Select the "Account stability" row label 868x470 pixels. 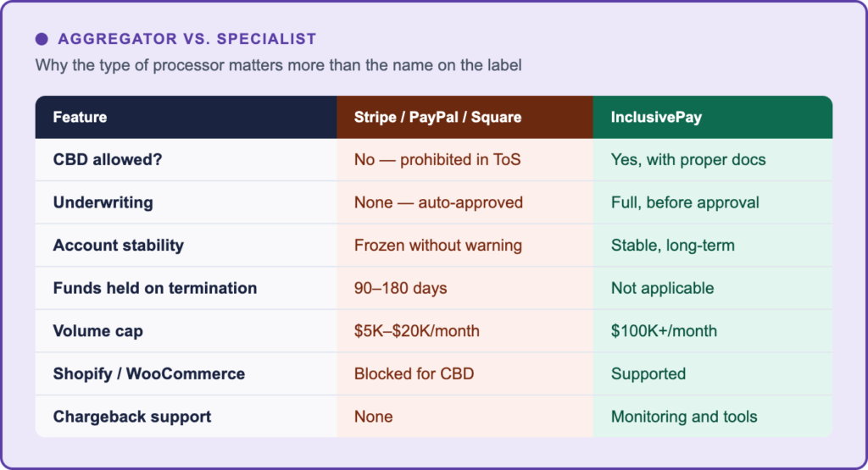[x=119, y=246]
